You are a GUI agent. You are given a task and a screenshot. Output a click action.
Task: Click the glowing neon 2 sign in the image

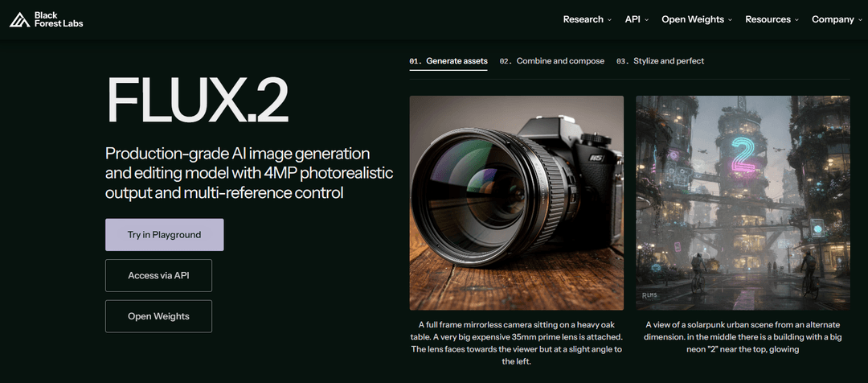coord(742,152)
